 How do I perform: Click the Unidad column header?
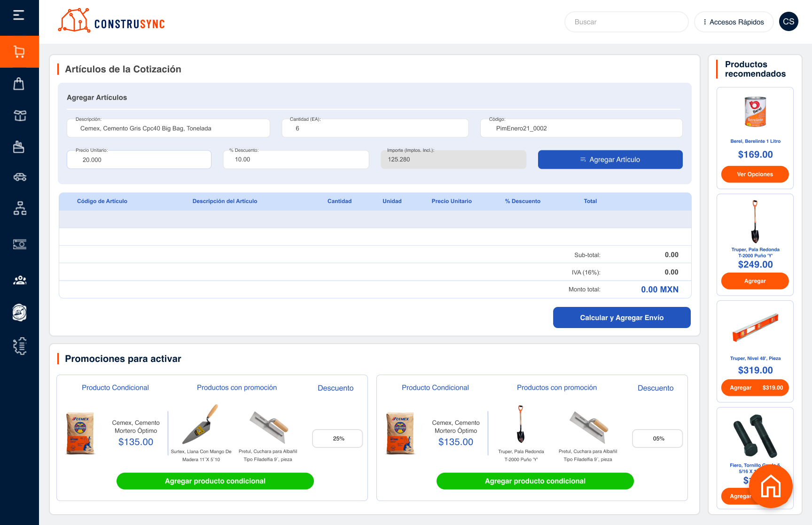pyautogui.click(x=392, y=201)
